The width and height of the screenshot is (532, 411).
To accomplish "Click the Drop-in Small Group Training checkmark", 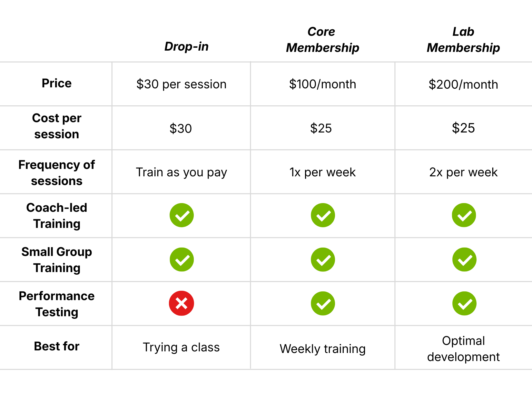I will click(182, 259).
